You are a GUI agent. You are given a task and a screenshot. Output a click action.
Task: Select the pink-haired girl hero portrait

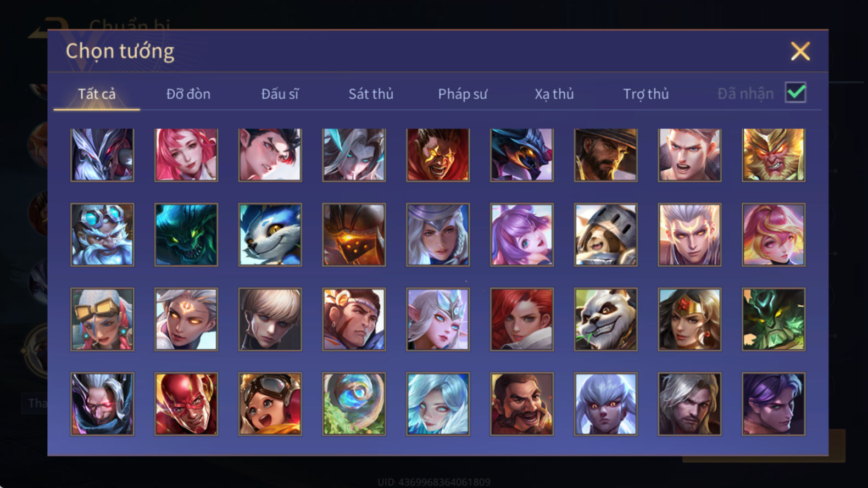pyautogui.click(x=186, y=155)
